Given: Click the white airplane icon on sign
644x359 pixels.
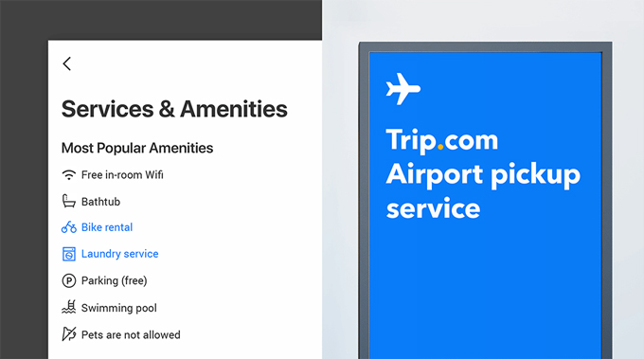Looking at the screenshot, I should click(402, 89).
